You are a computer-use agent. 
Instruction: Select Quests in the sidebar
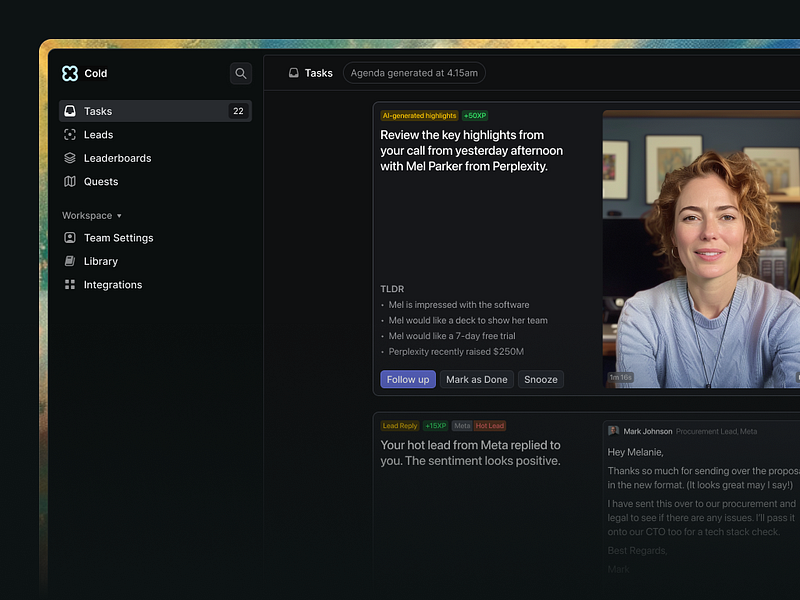click(x=156, y=182)
